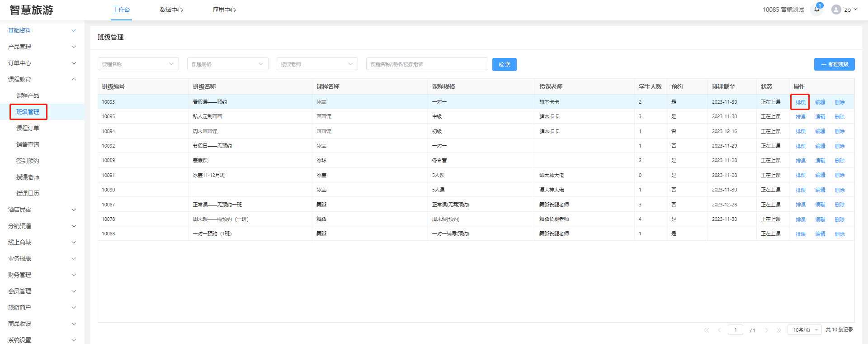Click the notification bell icon
This screenshot has width=868, height=344.
tap(816, 10)
